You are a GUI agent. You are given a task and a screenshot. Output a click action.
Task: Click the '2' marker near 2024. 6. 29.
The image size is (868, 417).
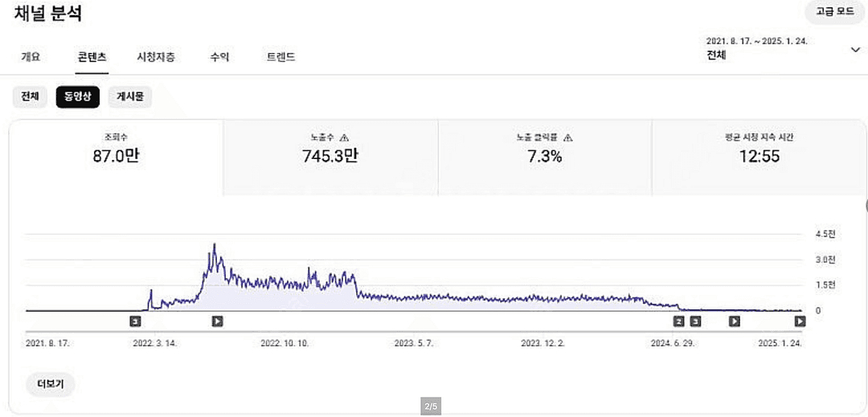(x=679, y=321)
